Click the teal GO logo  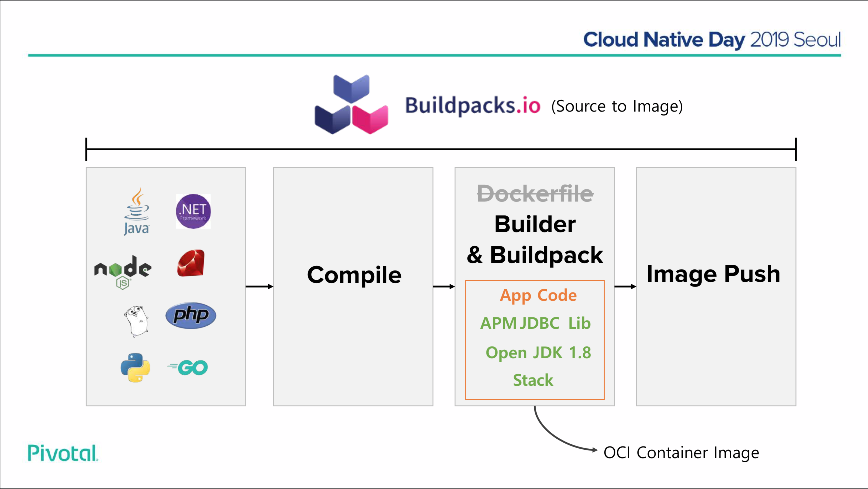tap(188, 368)
